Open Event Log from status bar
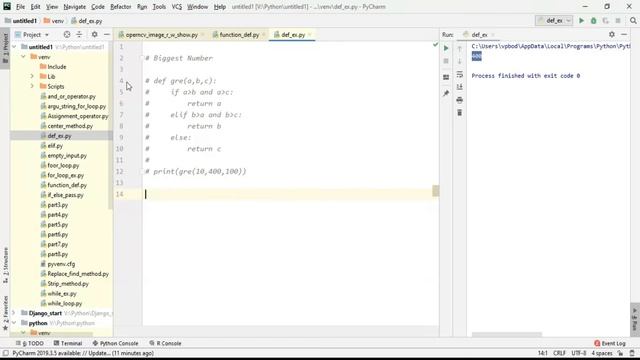640x360 pixels. pos(610,343)
